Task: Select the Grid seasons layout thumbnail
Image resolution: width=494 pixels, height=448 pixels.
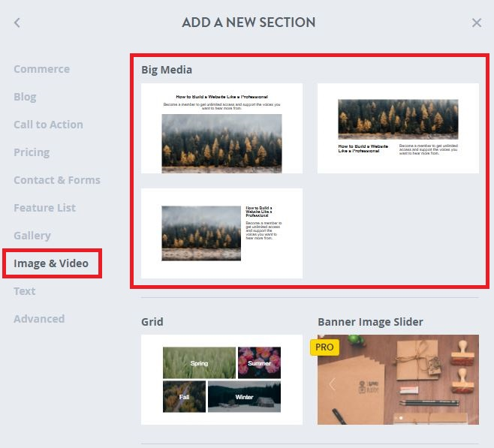Action: point(221,380)
